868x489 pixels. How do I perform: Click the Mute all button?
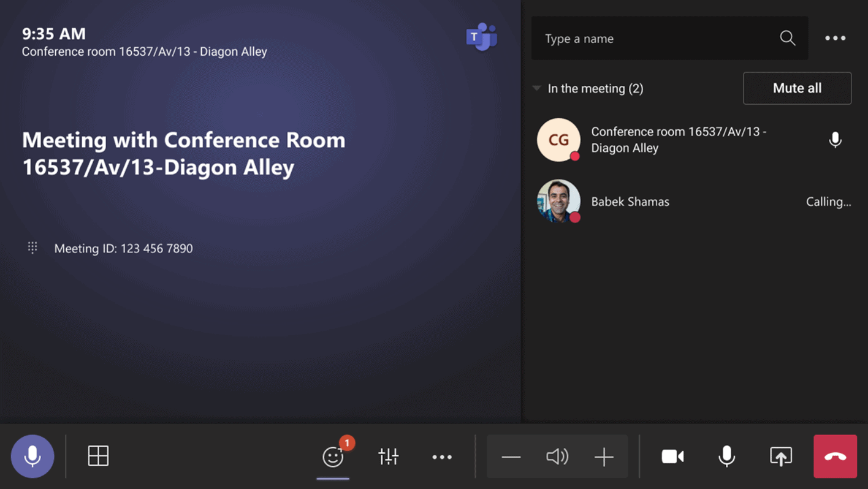point(797,88)
